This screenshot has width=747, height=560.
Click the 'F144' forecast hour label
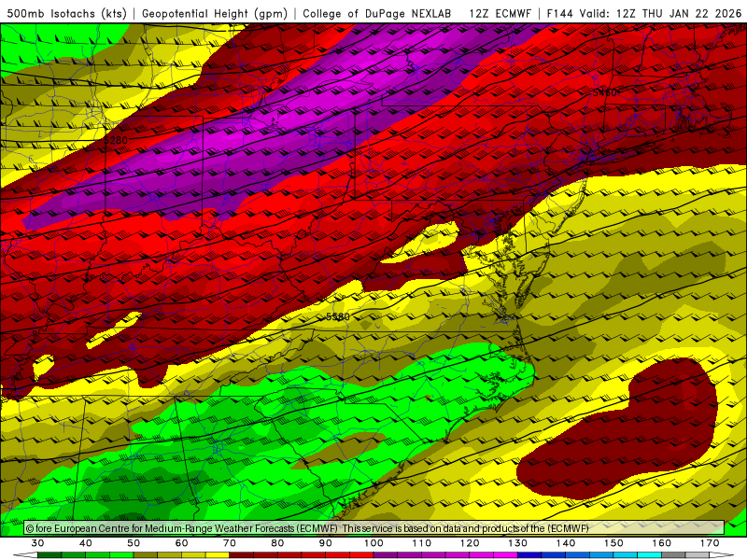[x=559, y=13]
